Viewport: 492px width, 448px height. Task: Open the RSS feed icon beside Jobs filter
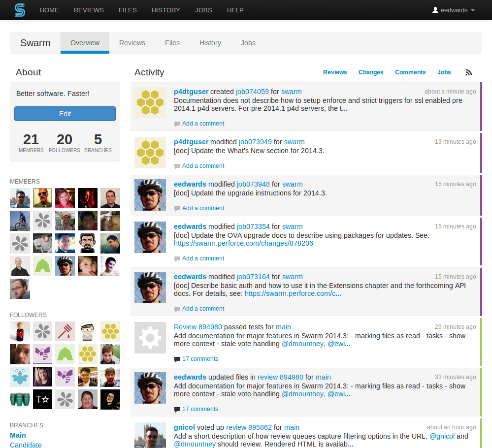tap(468, 72)
